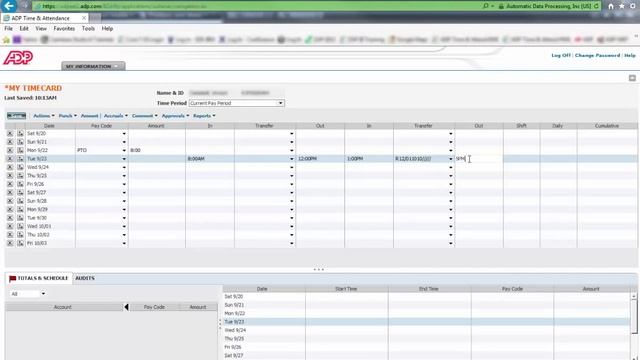Open the browser Help menu
This screenshot has height=360, width=640.
(x=107, y=29)
